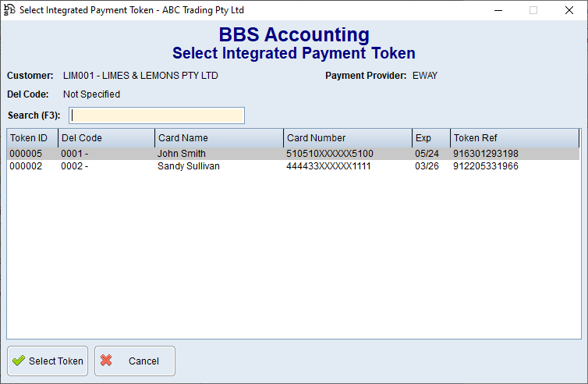Click expiry date 03/26 cell
The image size is (588, 384).
426,166
